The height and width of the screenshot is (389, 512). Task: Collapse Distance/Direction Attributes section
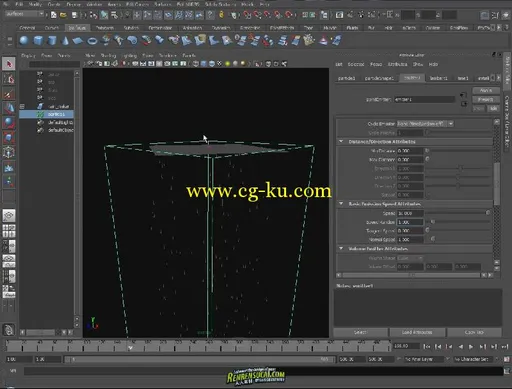[341, 142]
